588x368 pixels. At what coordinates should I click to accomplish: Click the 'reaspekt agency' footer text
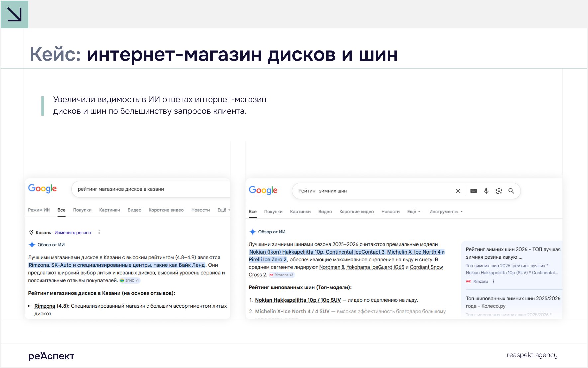pyautogui.click(x=532, y=355)
